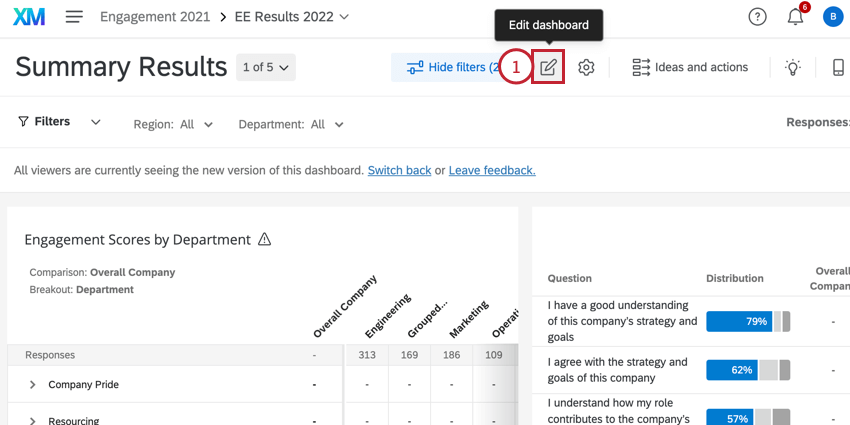Click the Edit dashboard pencil icon
The width and height of the screenshot is (850, 425).
[548, 68]
